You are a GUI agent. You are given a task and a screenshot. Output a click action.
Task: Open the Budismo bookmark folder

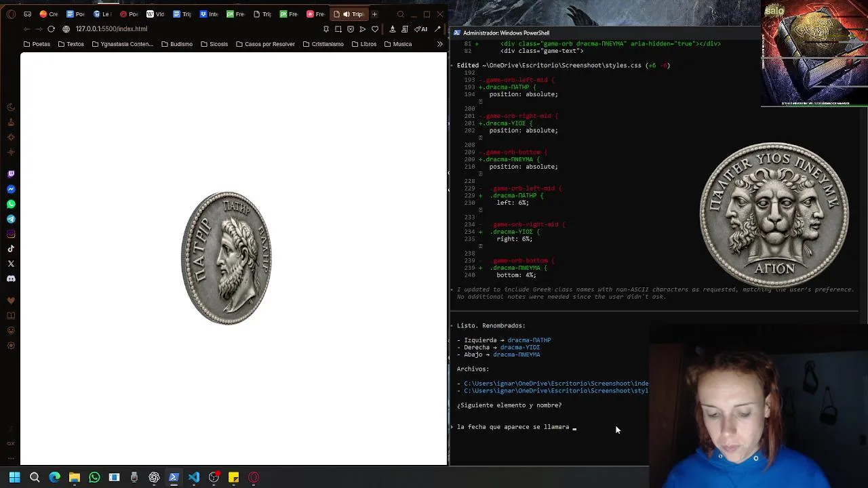pos(177,44)
